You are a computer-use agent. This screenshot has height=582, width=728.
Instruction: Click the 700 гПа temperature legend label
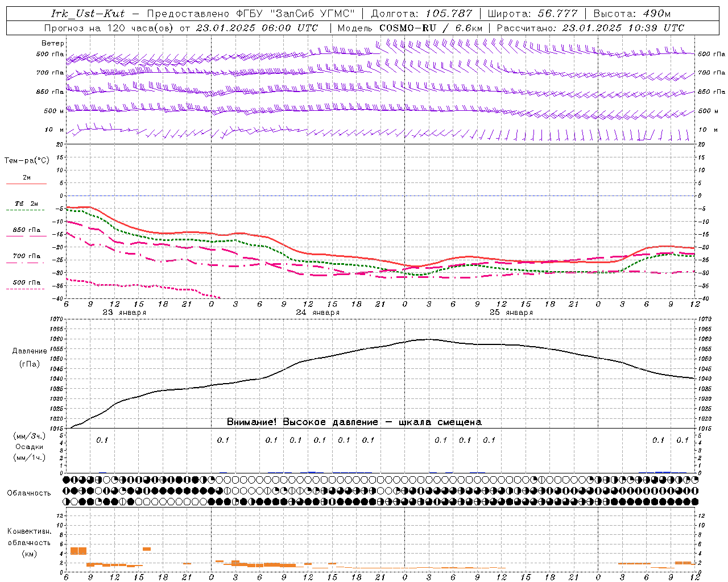27,256
